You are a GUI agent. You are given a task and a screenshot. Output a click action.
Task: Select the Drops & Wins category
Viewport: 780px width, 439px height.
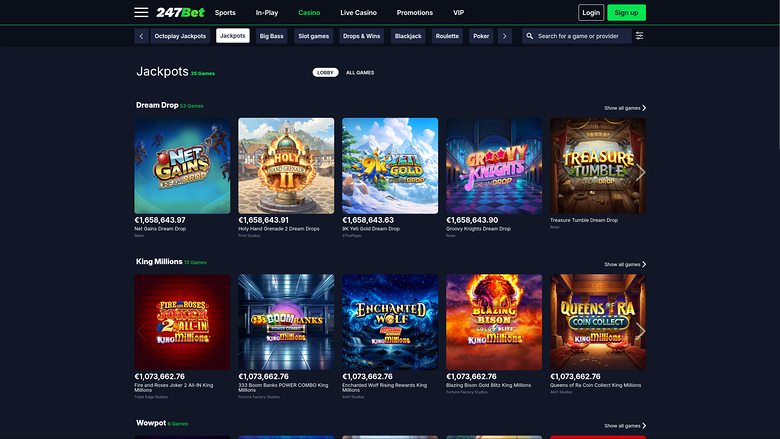pyautogui.click(x=362, y=36)
